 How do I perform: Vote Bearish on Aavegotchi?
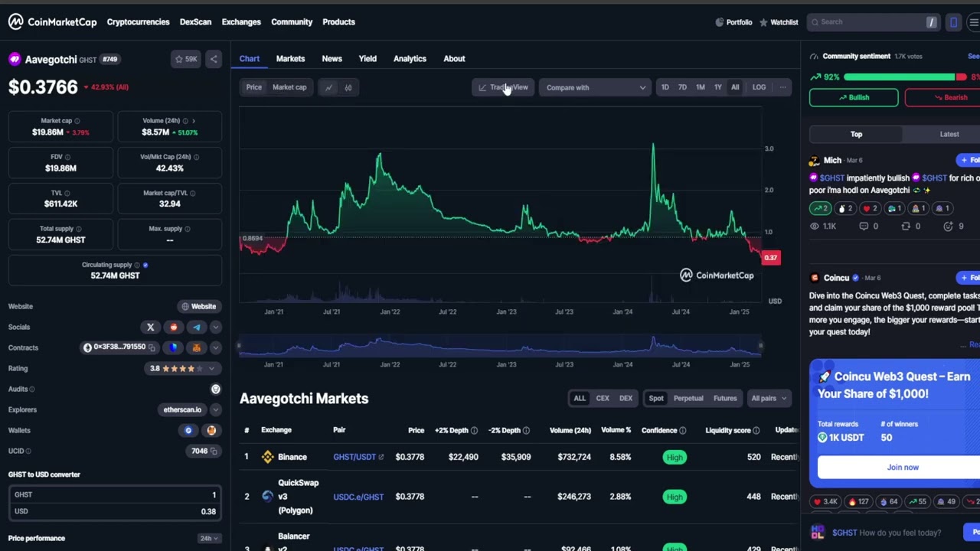942,97
